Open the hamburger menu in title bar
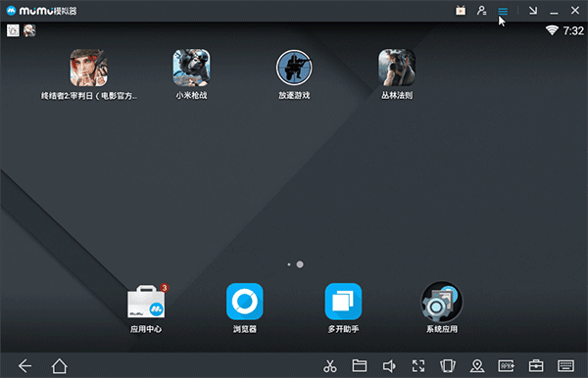 pos(503,11)
